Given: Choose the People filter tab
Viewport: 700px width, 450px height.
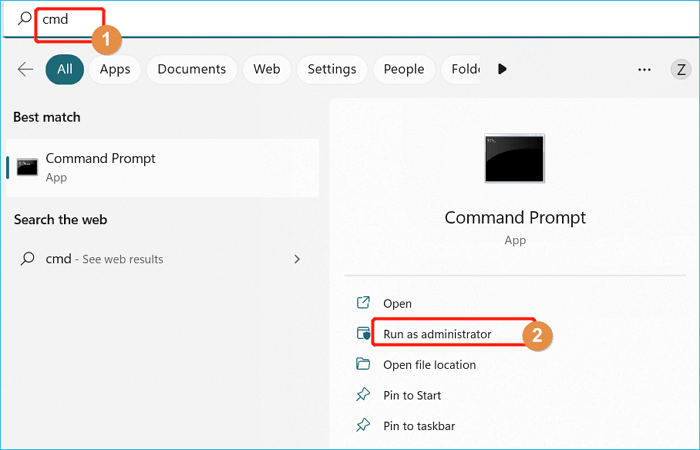Looking at the screenshot, I should click(404, 69).
